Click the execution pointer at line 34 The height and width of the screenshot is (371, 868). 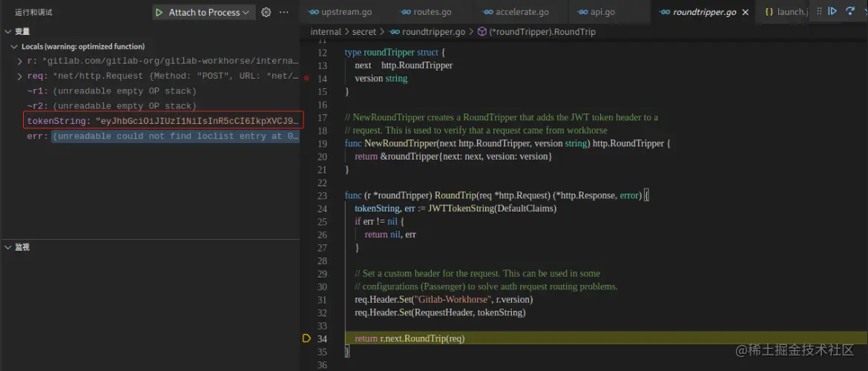[306, 338]
